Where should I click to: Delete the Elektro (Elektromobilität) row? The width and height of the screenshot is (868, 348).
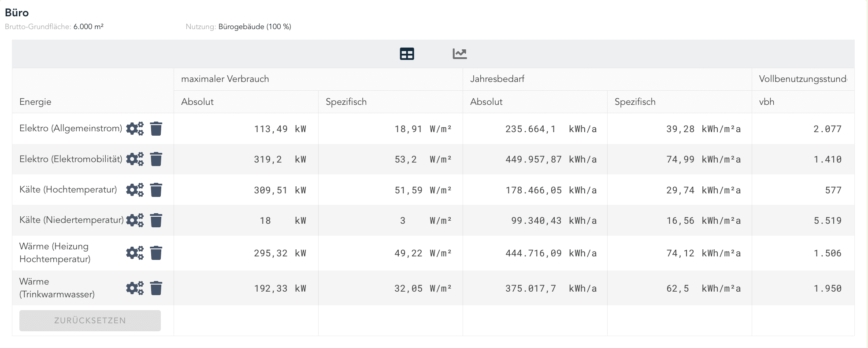tap(156, 159)
